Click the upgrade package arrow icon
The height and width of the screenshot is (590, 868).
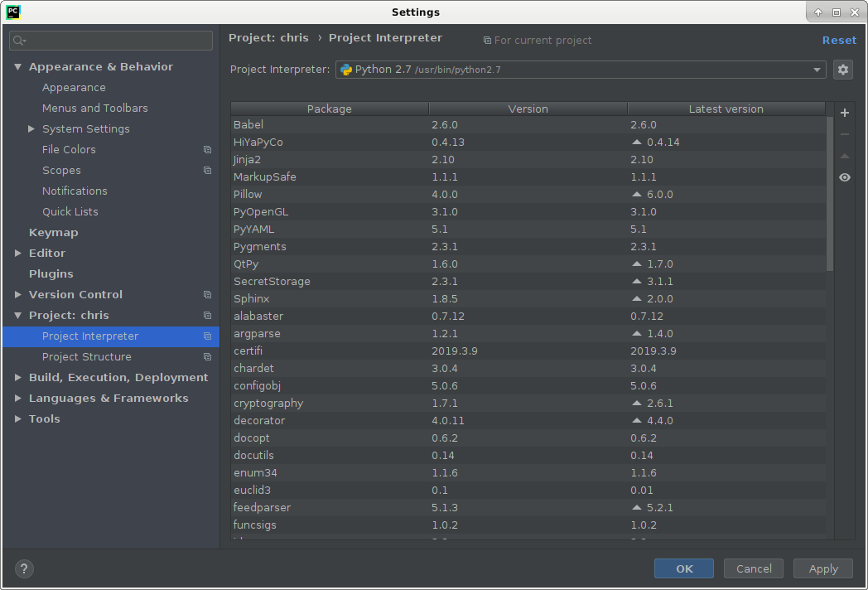pos(845,157)
